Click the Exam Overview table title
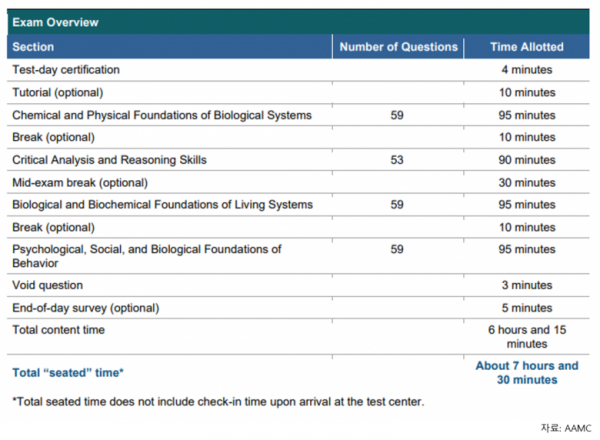The width and height of the screenshot is (600, 440). point(55,22)
